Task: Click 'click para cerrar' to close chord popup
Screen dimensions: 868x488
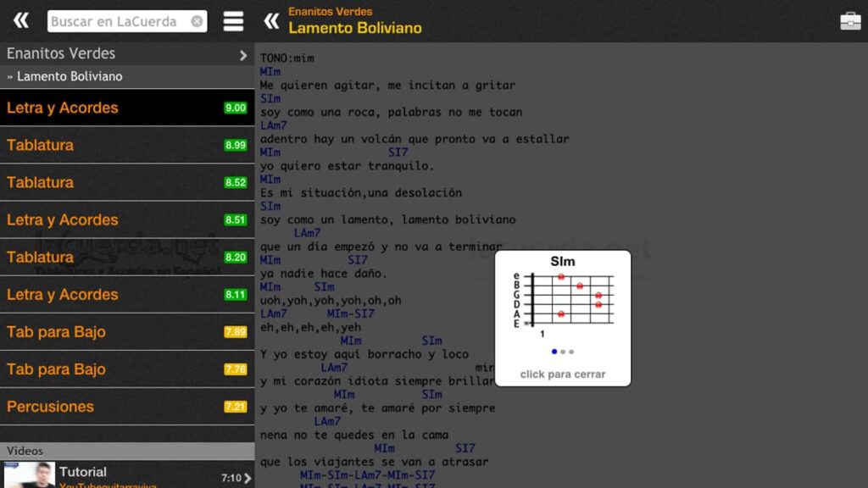Action: [563, 373]
